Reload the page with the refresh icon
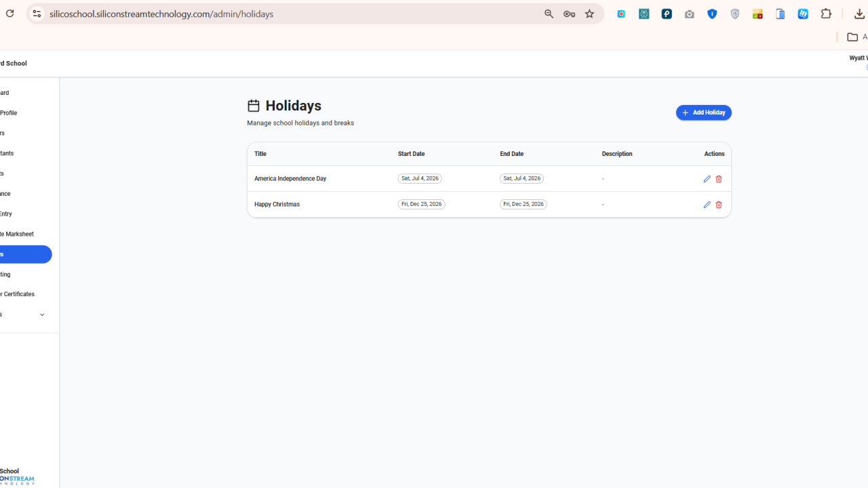 coord(9,14)
